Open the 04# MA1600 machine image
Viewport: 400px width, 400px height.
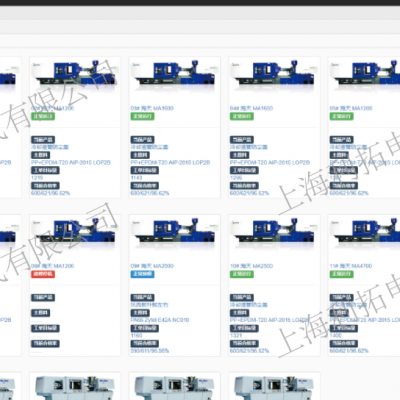click(274, 75)
